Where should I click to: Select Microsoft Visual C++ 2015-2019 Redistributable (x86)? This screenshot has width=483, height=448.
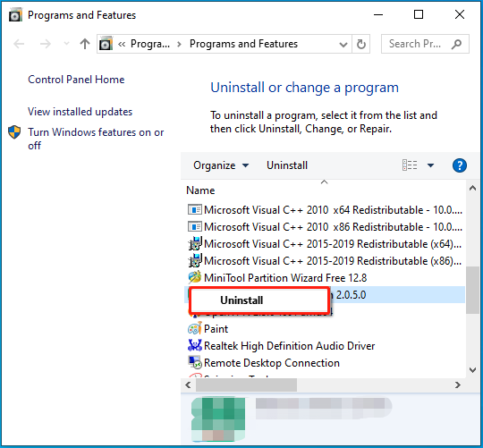coord(325,261)
